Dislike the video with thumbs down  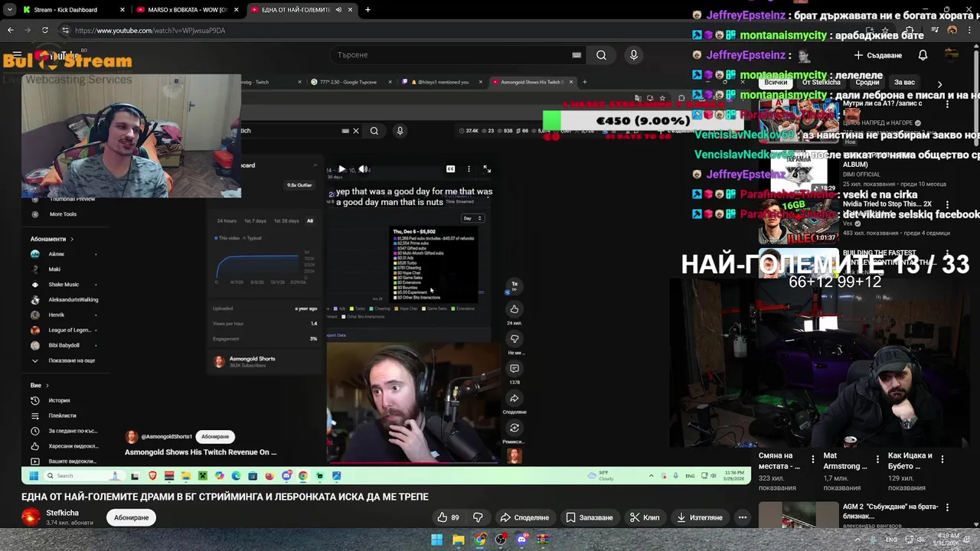(x=478, y=517)
